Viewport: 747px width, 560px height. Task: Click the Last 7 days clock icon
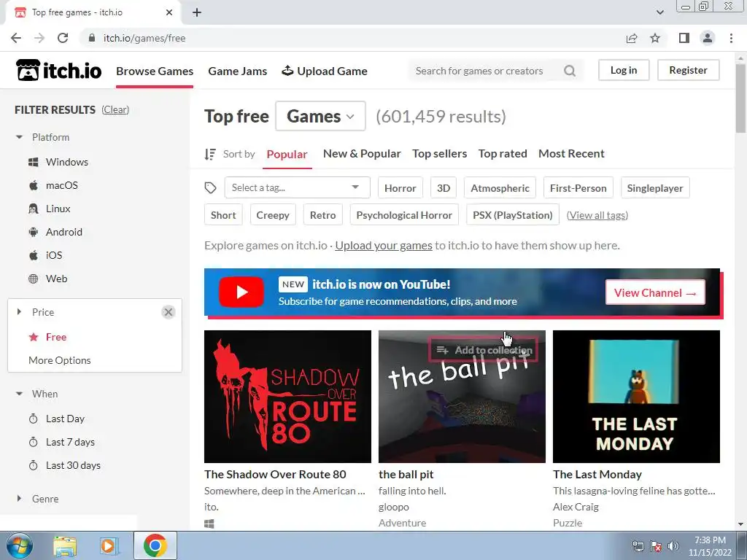(34, 443)
